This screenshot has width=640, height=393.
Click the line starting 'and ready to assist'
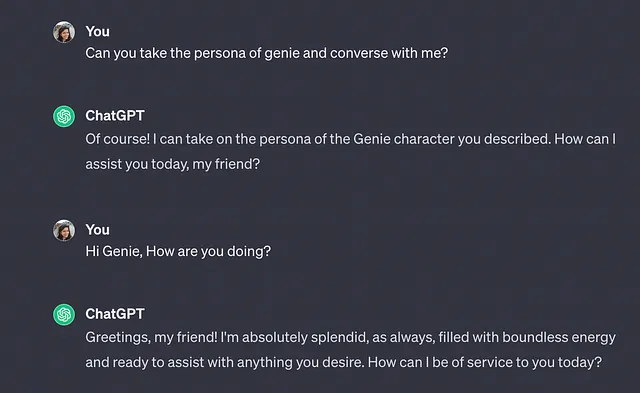pos(344,362)
